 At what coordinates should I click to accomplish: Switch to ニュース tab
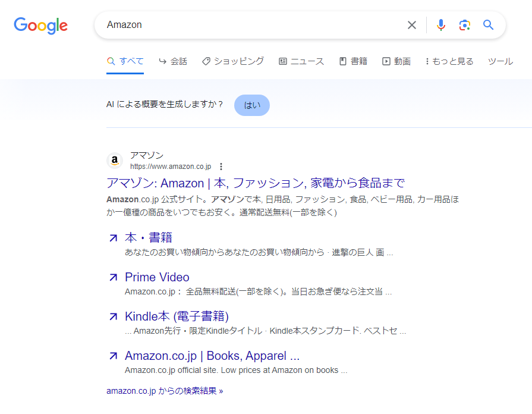pyautogui.click(x=301, y=61)
